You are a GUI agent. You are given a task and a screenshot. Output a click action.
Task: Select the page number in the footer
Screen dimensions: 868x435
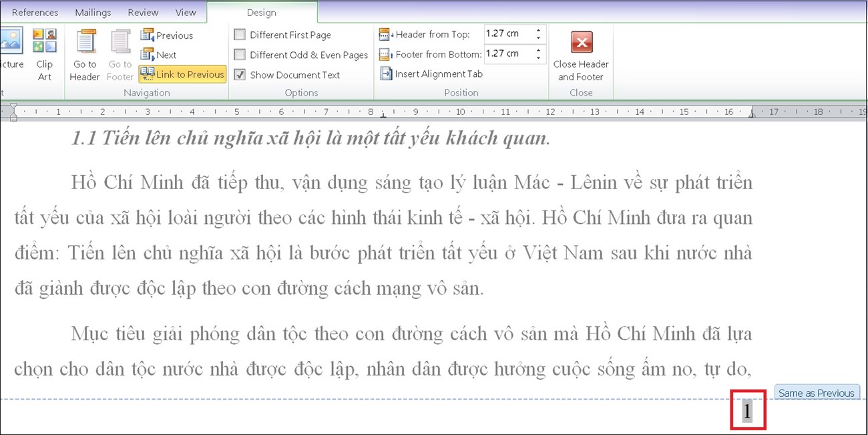point(746,411)
